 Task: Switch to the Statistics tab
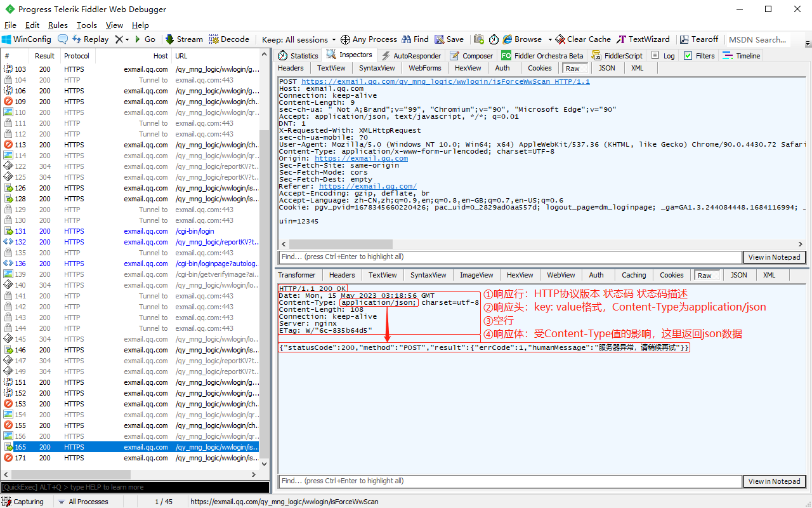point(298,56)
